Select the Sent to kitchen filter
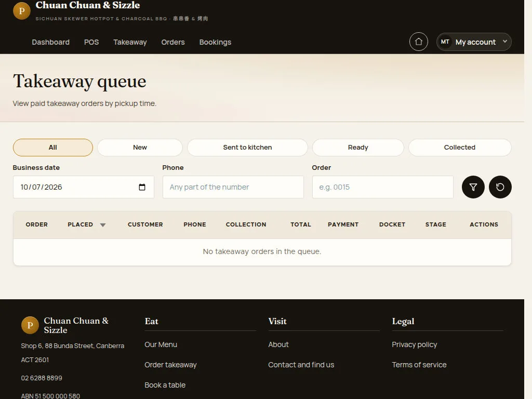The height and width of the screenshot is (399, 532). click(247, 147)
